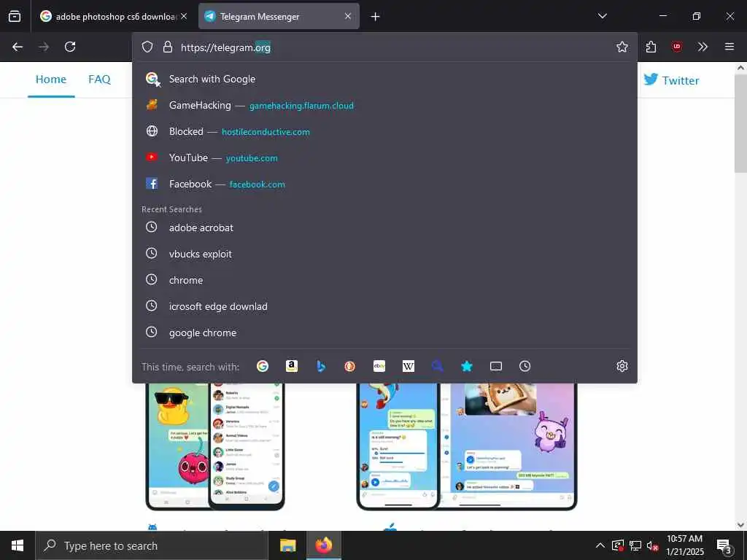747x560 pixels.
Task: Choose Search with Google suggestion
Action: point(384,79)
